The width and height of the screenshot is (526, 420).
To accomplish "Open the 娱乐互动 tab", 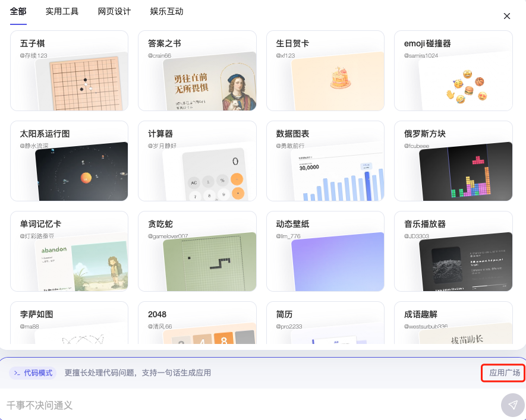I will point(166,11).
